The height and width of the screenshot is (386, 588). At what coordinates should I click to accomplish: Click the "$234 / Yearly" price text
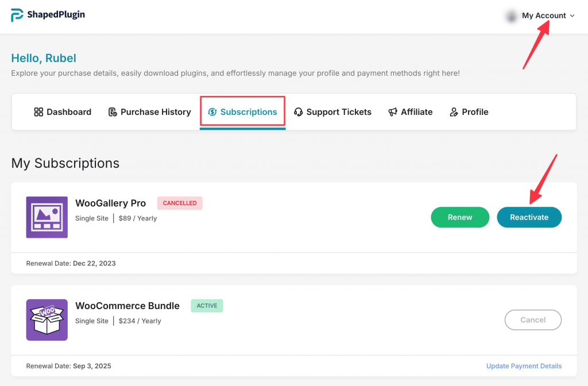140,321
